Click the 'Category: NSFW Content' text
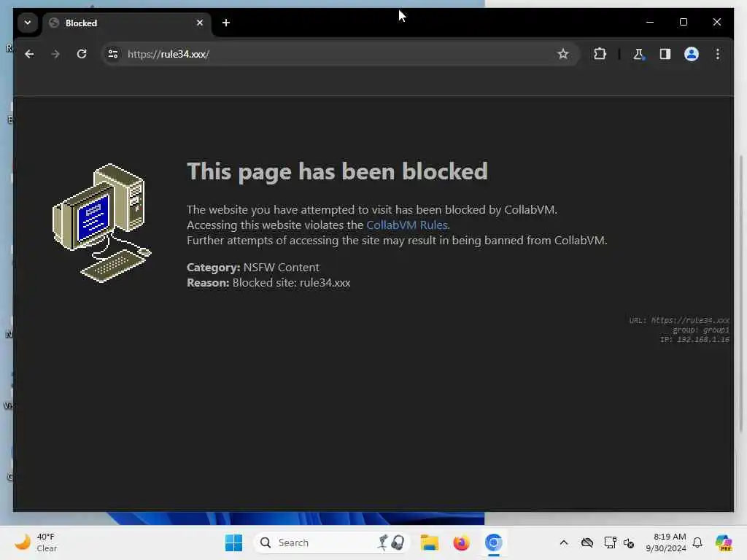 [253, 267]
